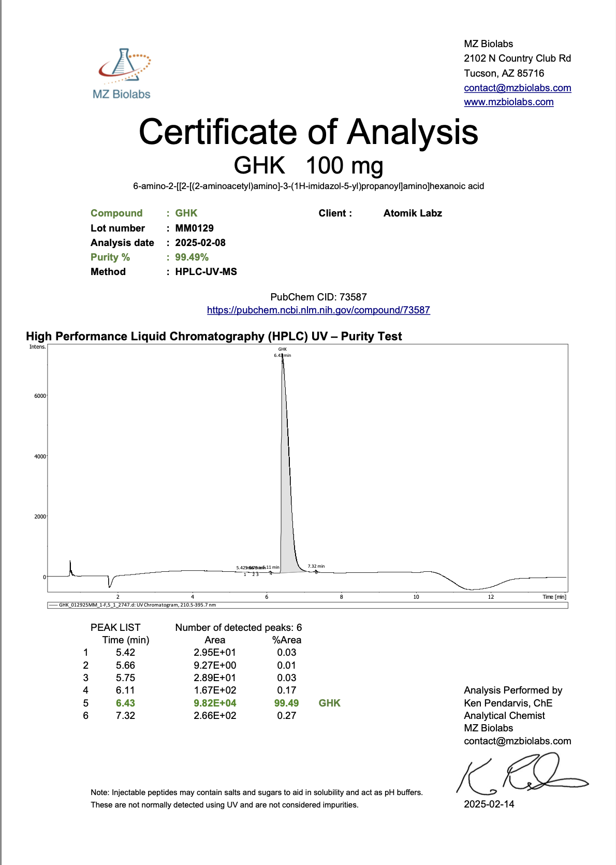The height and width of the screenshot is (865, 616).
Task: Click the contact@mzbiolabs.com text above the signature
Action: coord(518,741)
